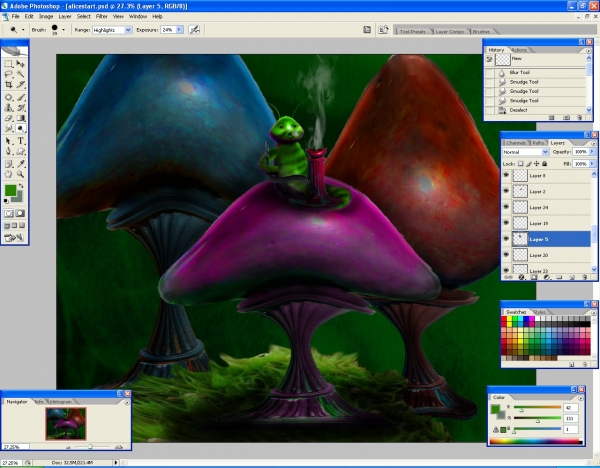Open the Layers panel options menu
The width and height of the screenshot is (600, 468).
593,143
